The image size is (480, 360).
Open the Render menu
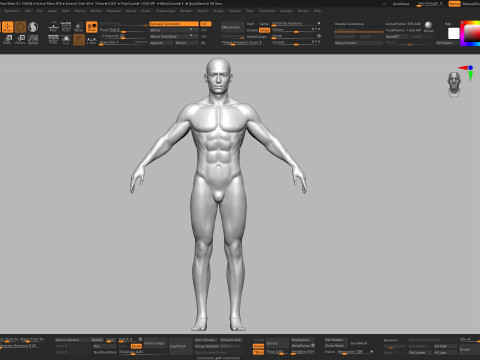tap(186, 11)
